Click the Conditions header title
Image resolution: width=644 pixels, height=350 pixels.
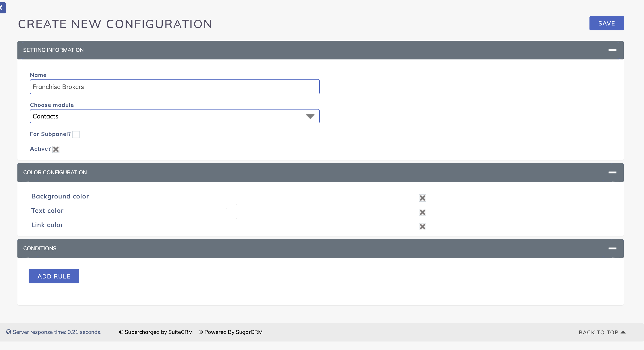40,249
